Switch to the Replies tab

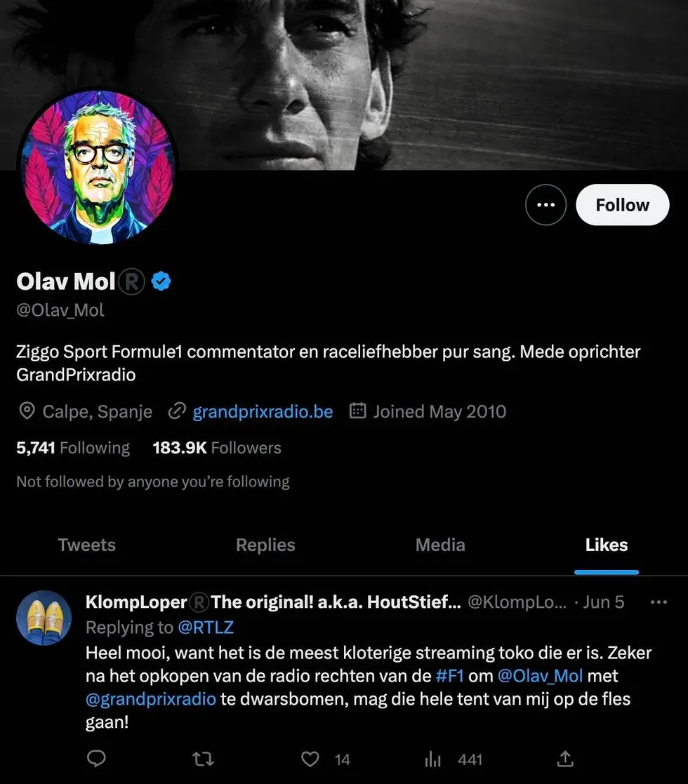pyautogui.click(x=265, y=545)
